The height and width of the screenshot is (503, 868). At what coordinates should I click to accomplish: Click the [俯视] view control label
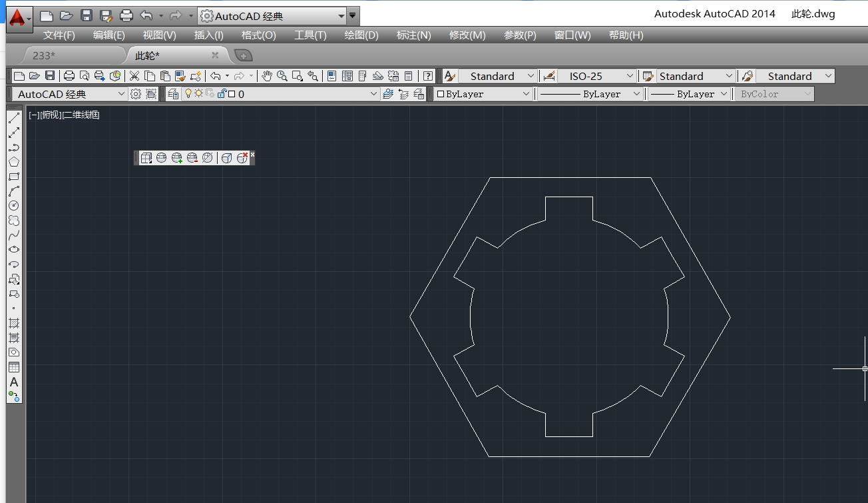(x=51, y=115)
